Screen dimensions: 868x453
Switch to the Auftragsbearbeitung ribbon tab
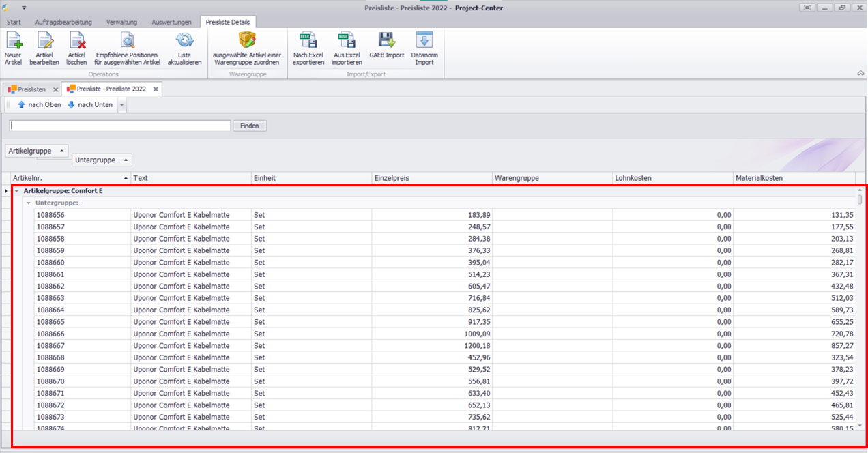(63, 22)
